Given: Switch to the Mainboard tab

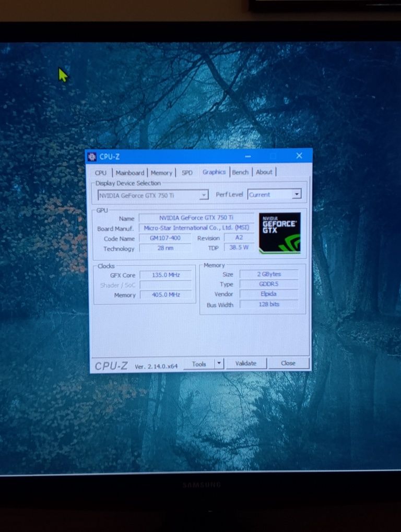Looking at the screenshot, I should tap(129, 173).
